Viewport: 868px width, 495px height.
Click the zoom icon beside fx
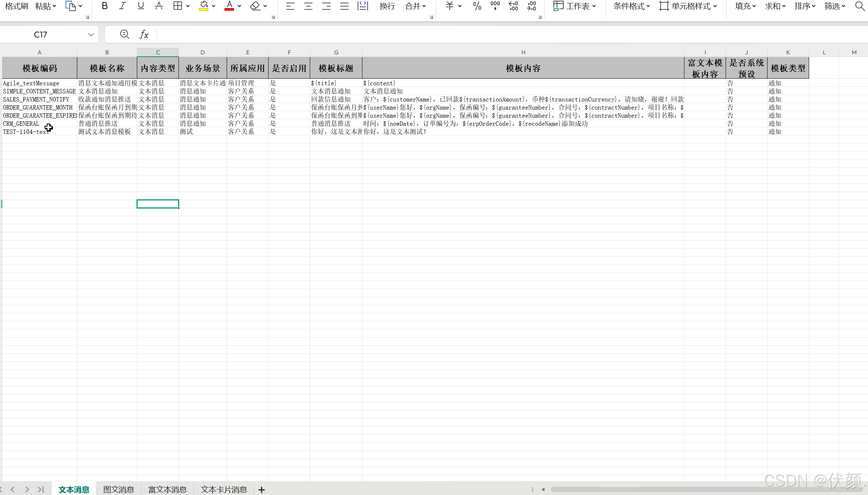pyautogui.click(x=124, y=34)
